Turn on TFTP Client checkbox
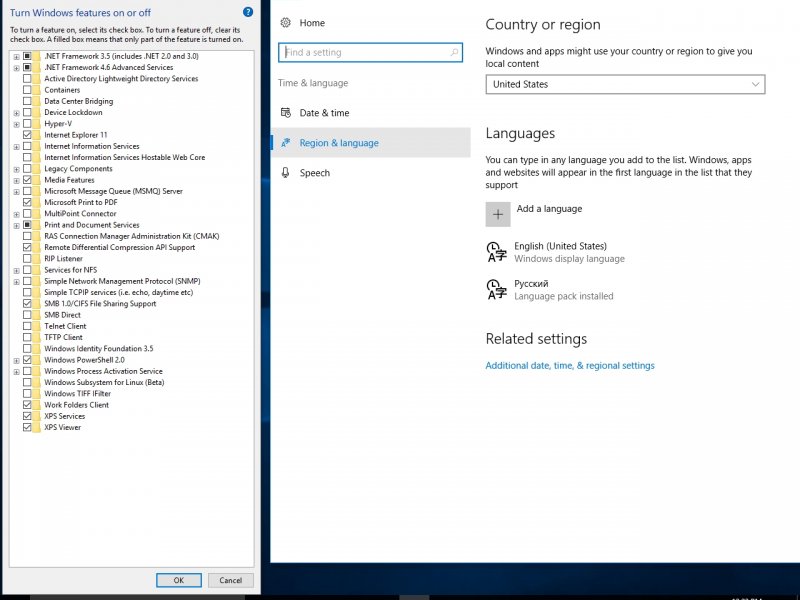The width and height of the screenshot is (800, 600). pyautogui.click(x=27, y=337)
